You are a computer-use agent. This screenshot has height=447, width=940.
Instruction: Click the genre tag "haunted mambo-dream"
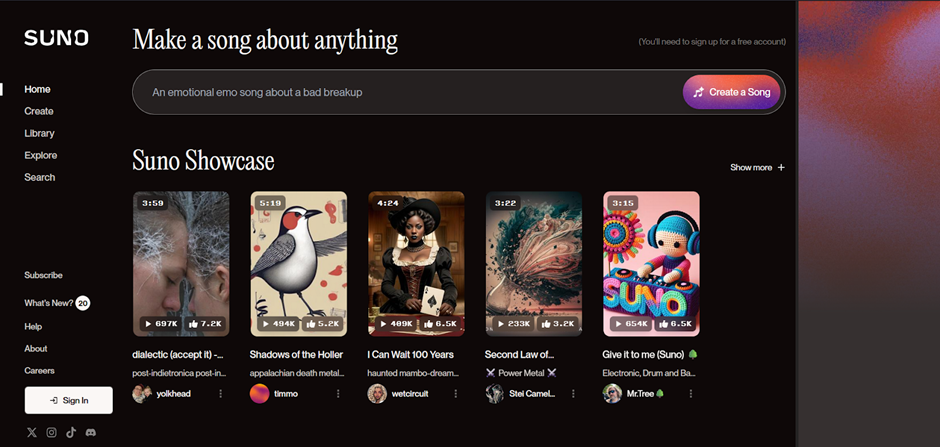coord(414,373)
